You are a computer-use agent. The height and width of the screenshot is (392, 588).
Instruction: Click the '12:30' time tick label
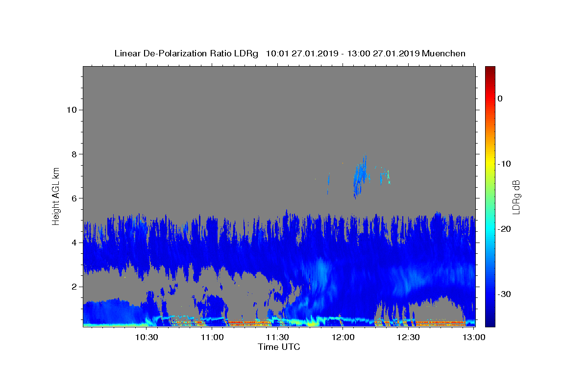click(408, 337)
